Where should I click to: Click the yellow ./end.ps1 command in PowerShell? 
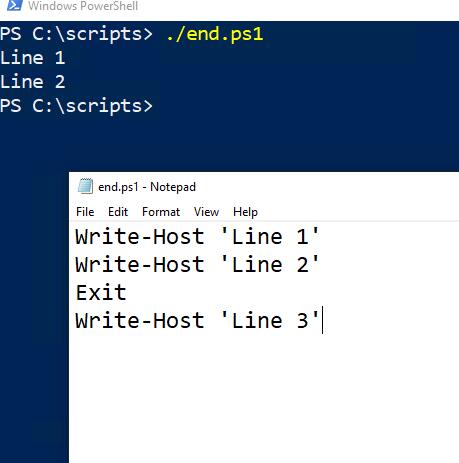tap(214, 34)
